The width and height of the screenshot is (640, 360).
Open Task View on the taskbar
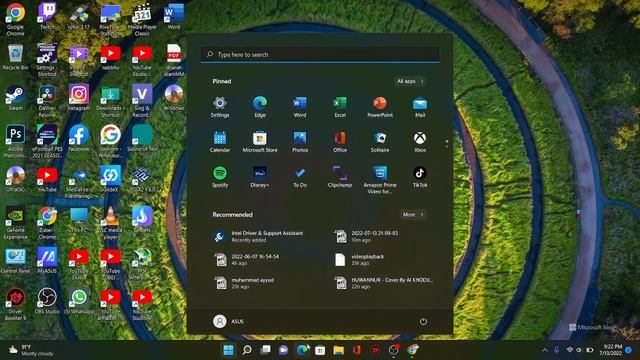click(x=265, y=350)
